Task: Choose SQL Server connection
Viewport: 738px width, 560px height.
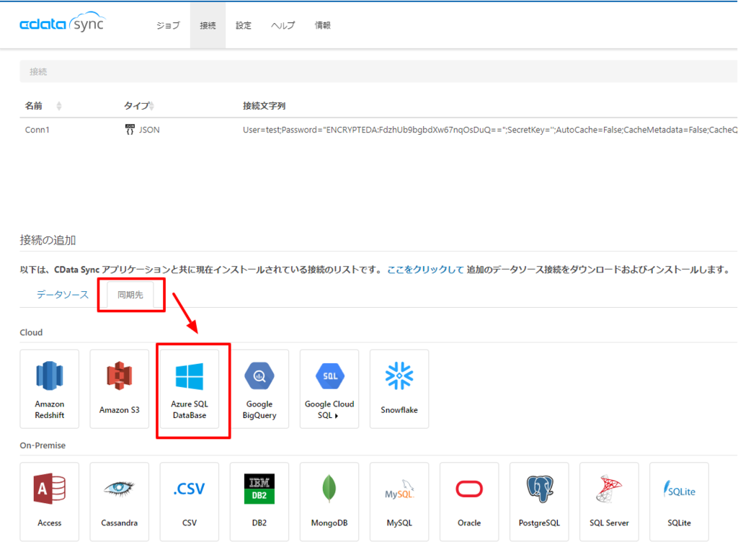Action: tap(609, 502)
